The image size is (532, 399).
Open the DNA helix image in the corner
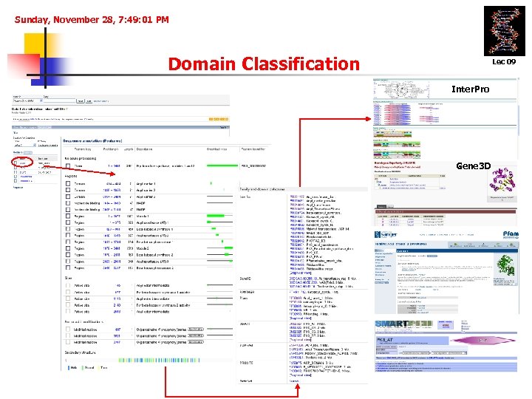pos(504,31)
